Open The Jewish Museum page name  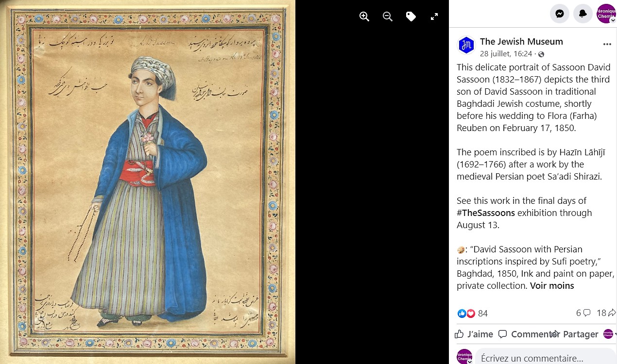(x=521, y=42)
